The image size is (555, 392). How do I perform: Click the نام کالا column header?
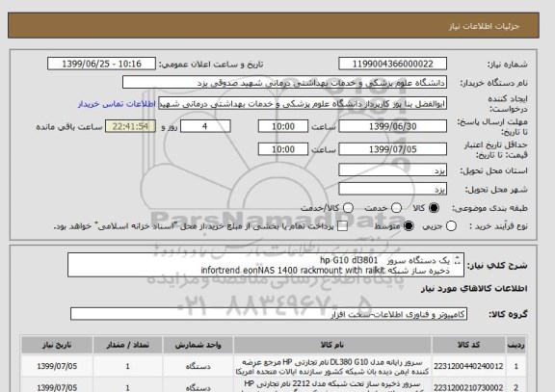pos(332,345)
